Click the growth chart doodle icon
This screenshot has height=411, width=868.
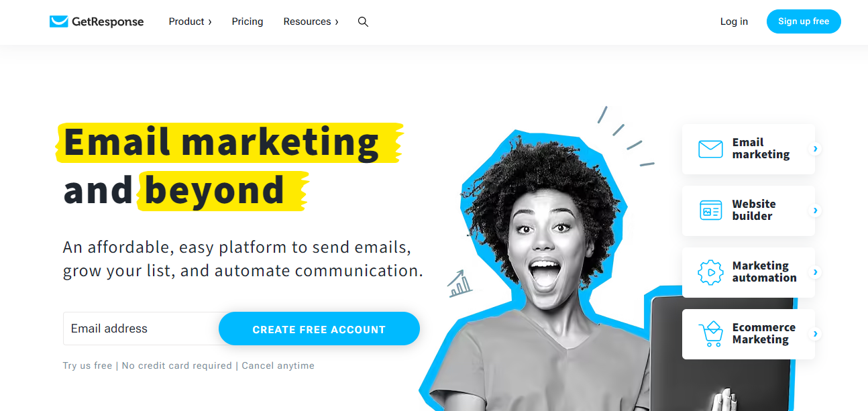[460, 284]
